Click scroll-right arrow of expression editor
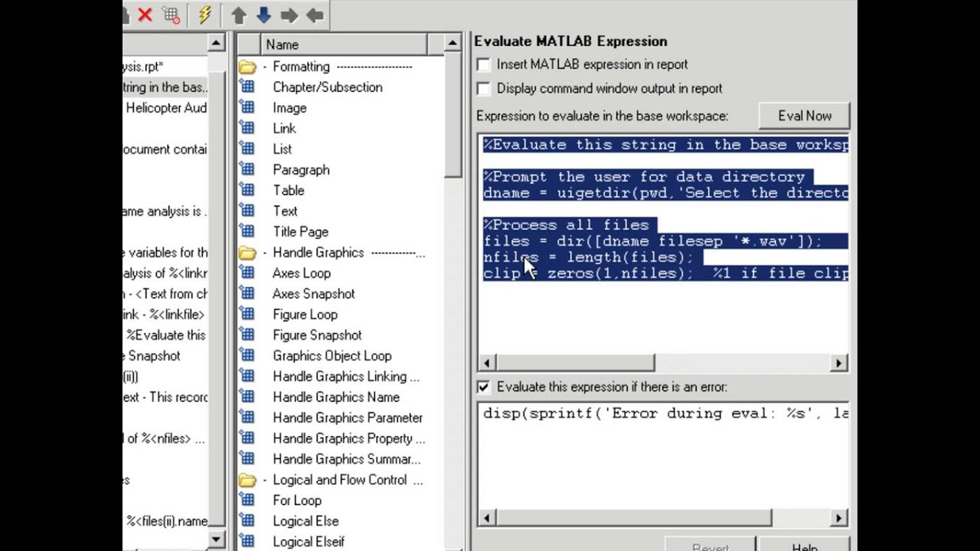980x551 pixels. (840, 363)
